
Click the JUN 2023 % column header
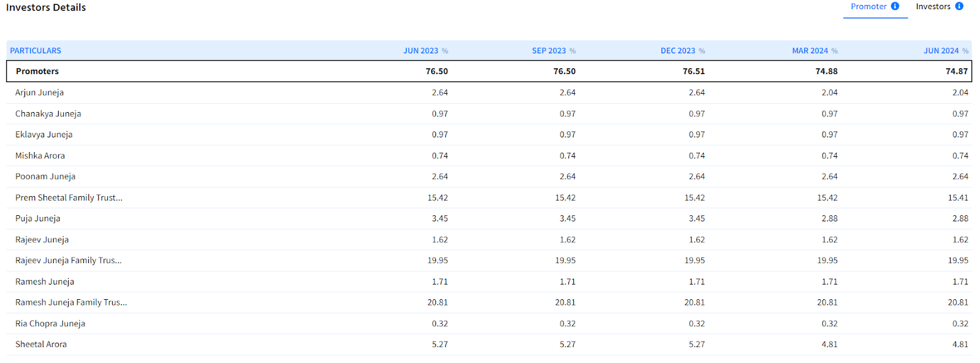pyautogui.click(x=425, y=51)
